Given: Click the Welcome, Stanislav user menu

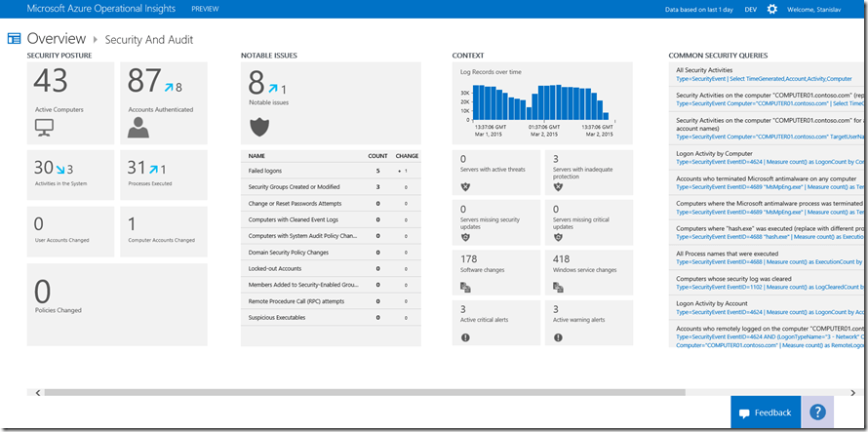Looking at the screenshot, I should pyautogui.click(x=826, y=9).
